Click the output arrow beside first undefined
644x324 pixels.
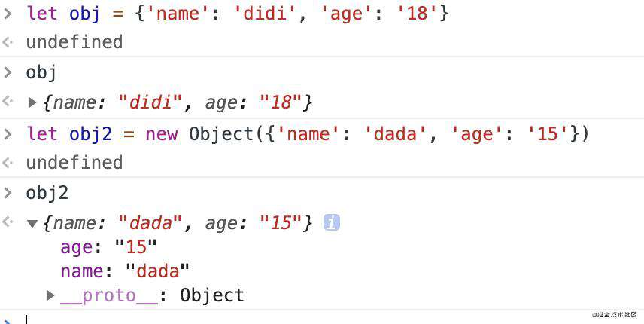pos(8,42)
